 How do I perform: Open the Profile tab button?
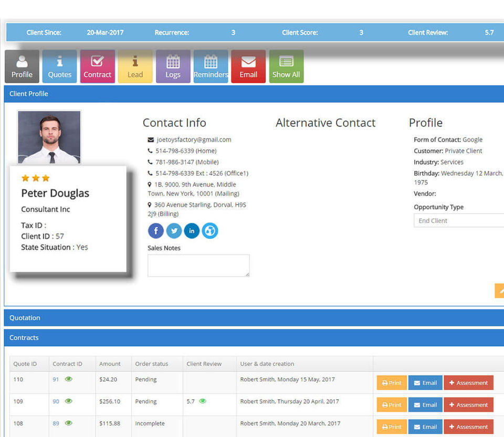click(x=22, y=66)
